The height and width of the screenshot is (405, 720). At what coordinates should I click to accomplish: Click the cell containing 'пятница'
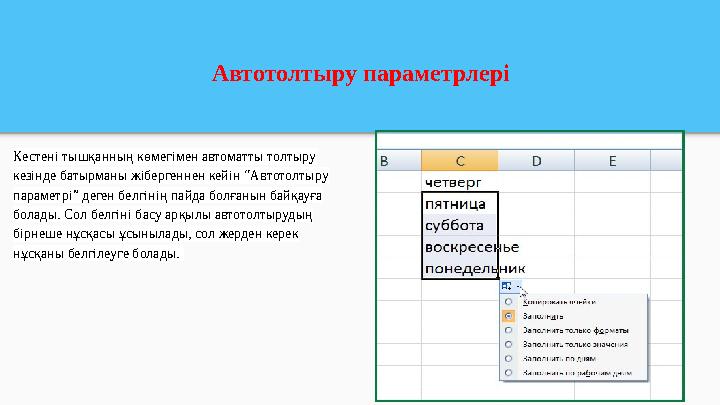tap(460, 203)
